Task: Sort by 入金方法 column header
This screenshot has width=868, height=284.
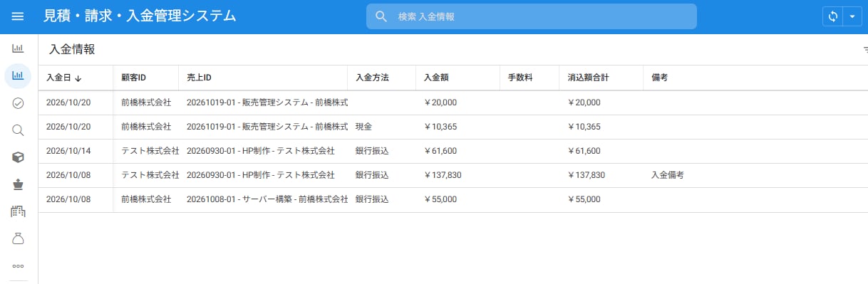Action: tap(372, 78)
